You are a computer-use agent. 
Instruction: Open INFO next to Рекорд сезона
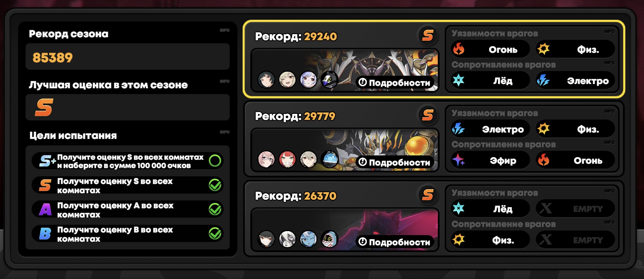[x=225, y=30]
